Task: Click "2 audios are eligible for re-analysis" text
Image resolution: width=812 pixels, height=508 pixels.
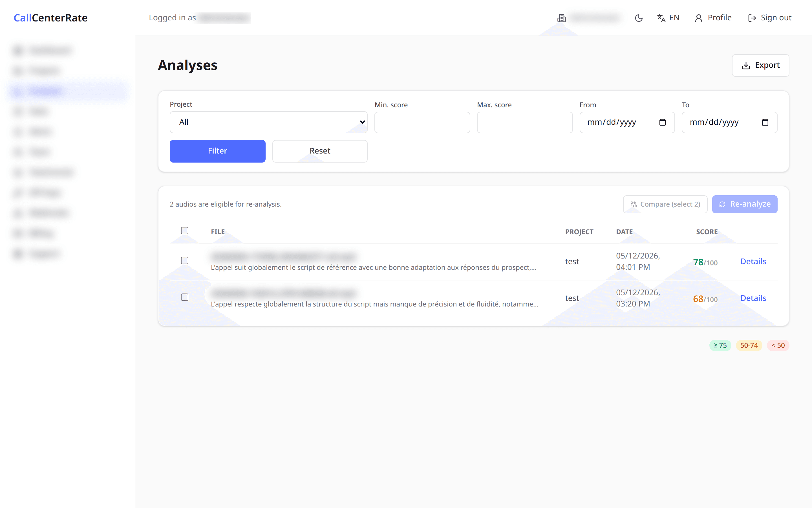Action: click(226, 204)
